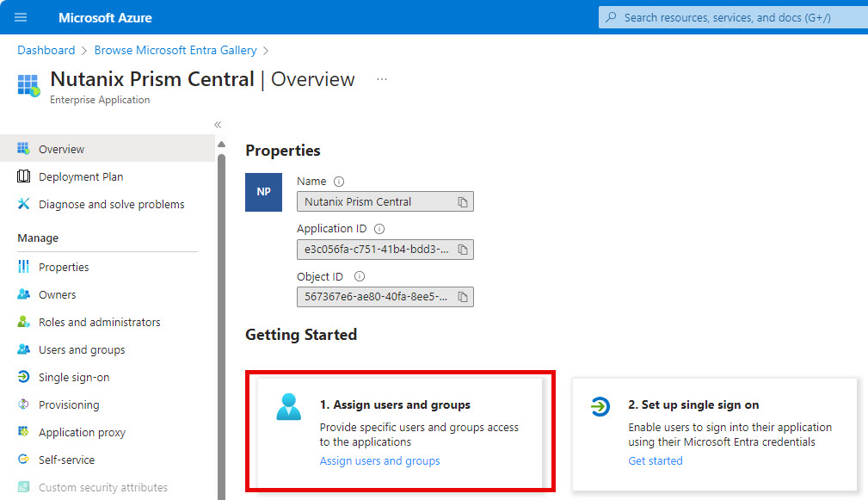Click the Single sign-on arrow icon
This screenshot has width=868, height=500.
tap(23, 377)
